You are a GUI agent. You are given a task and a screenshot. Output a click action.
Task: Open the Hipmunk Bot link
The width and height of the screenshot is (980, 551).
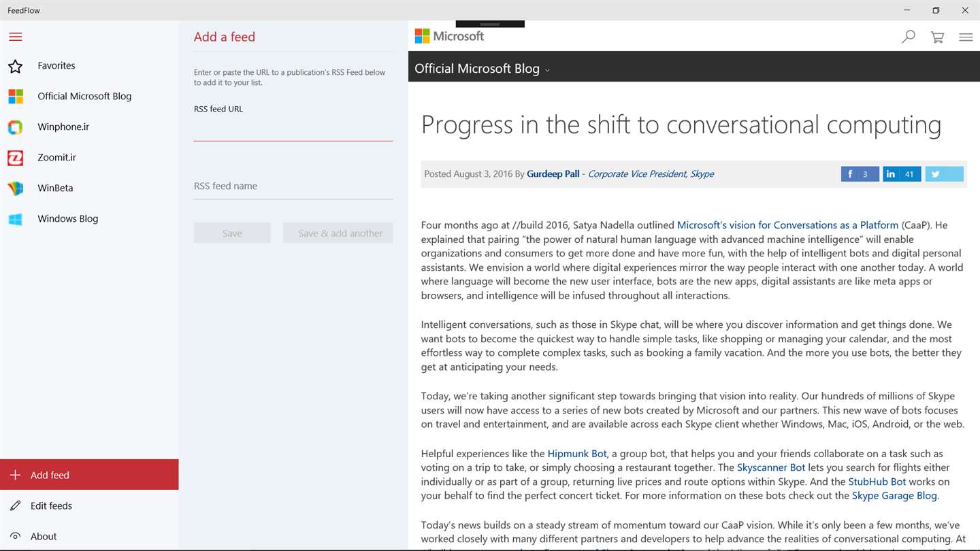click(x=576, y=454)
